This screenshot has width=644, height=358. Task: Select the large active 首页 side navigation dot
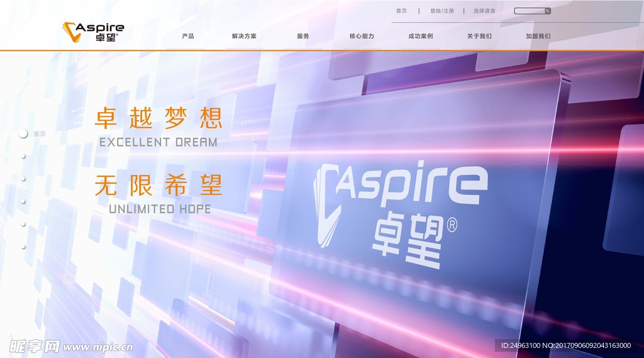point(23,133)
